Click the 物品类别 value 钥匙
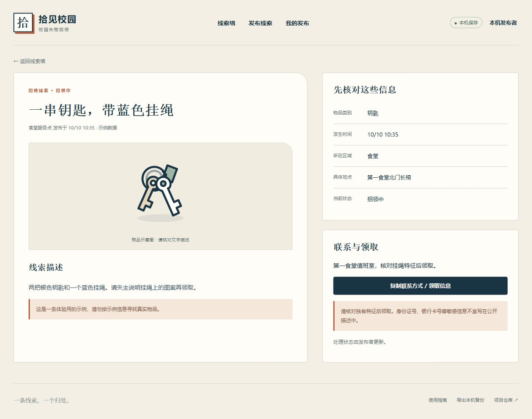532x419 pixels. [x=373, y=113]
